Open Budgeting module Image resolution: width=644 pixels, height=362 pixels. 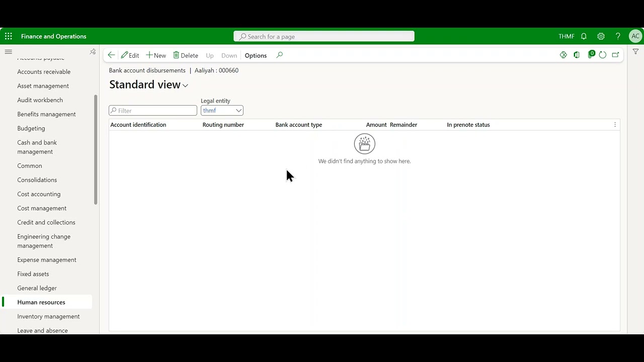pos(31,128)
